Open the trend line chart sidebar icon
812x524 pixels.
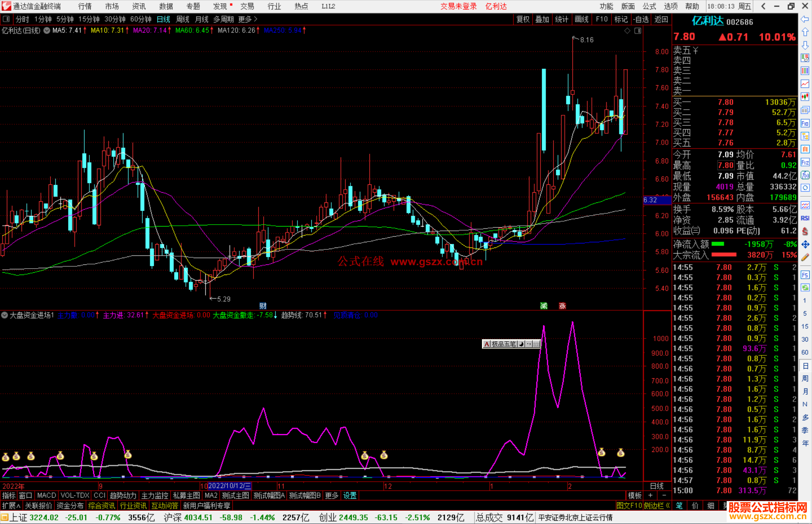click(x=805, y=84)
